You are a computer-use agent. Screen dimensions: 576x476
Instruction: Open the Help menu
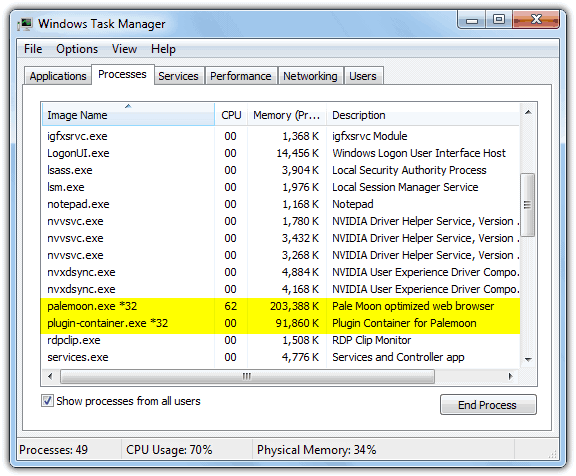(163, 49)
